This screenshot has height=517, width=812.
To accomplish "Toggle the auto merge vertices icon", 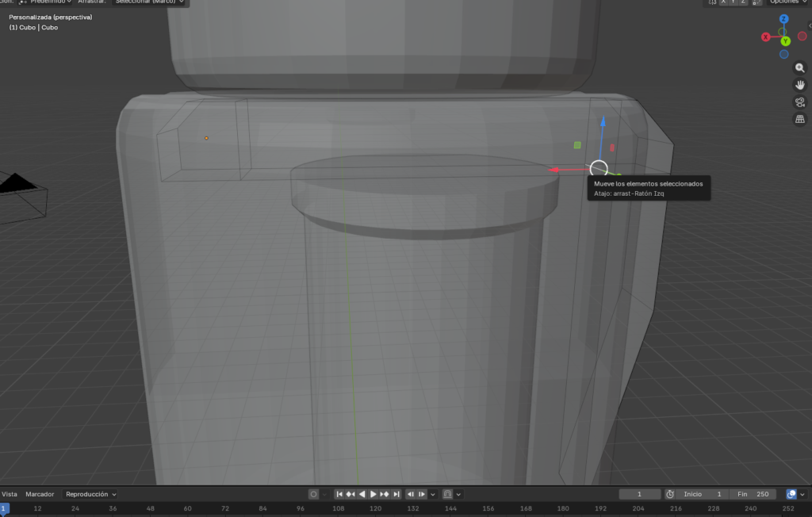I will (757, 2).
